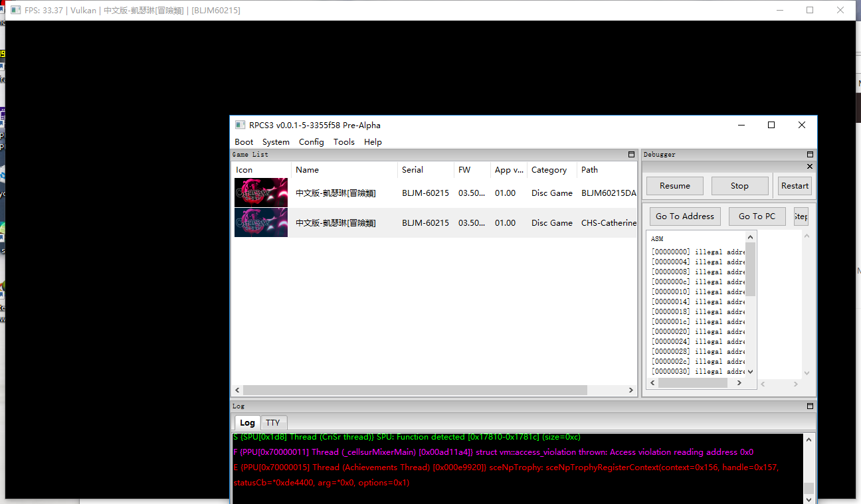Screen dimensions: 861x504
Task: Sort game list by App version column
Action: (x=509, y=170)
